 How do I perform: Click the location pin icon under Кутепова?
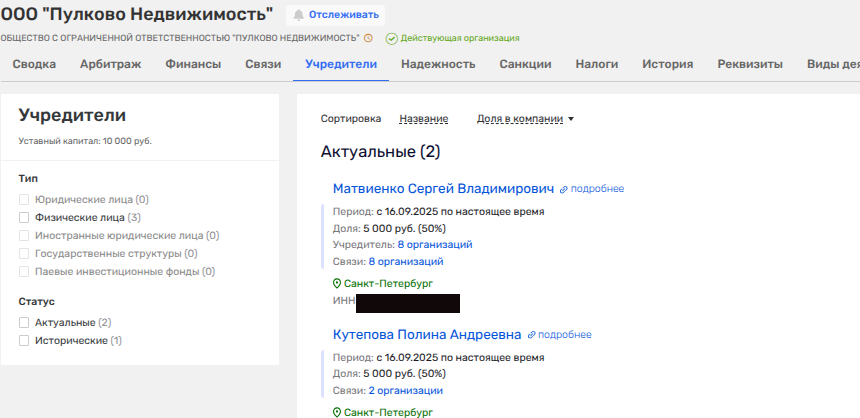pyautogui.click(x=337, y=412)
